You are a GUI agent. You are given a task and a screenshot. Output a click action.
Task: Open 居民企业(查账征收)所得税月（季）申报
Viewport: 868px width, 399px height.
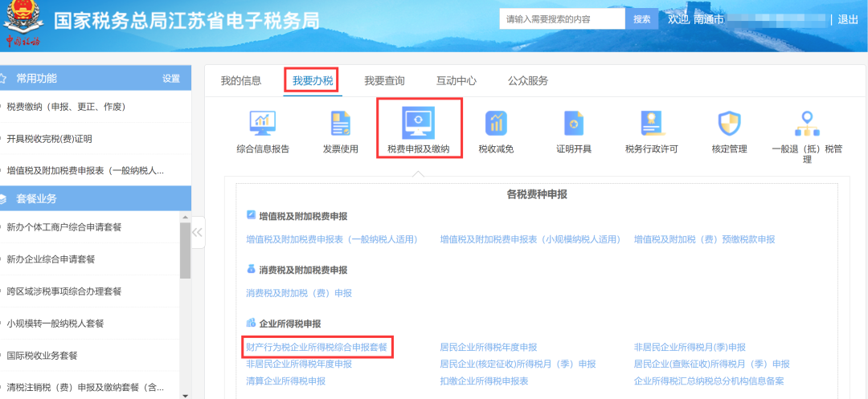(711, 364)
